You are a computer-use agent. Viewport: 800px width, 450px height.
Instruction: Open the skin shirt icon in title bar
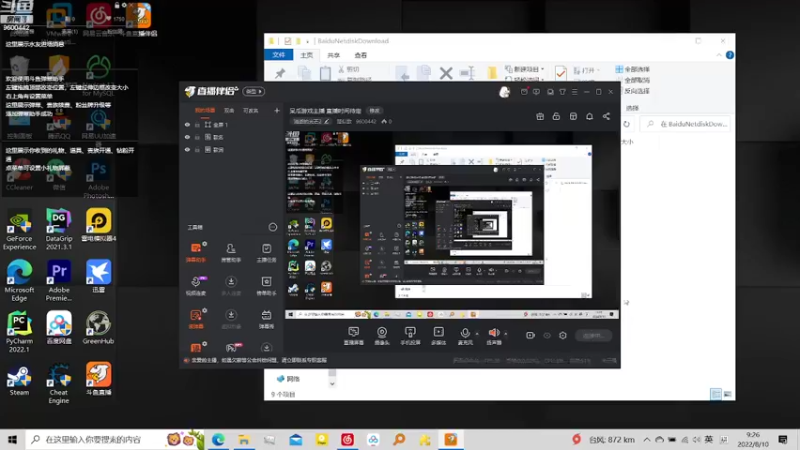pos(562,92)
